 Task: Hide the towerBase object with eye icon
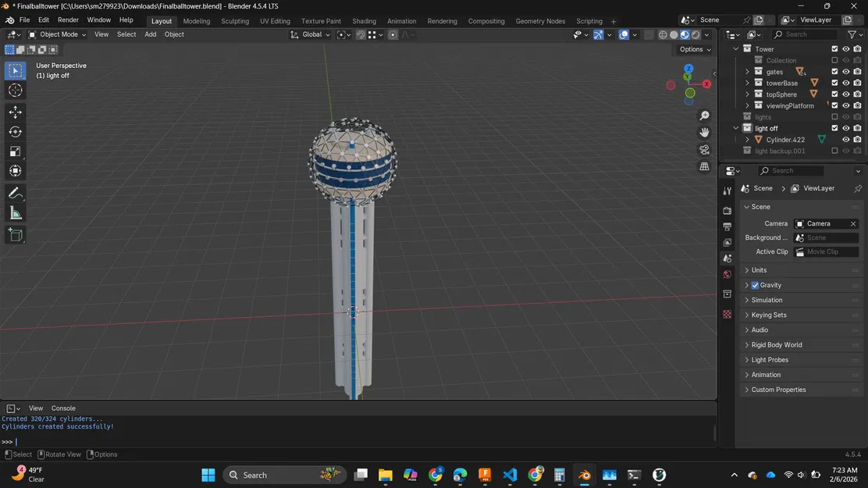click(845, 83)
